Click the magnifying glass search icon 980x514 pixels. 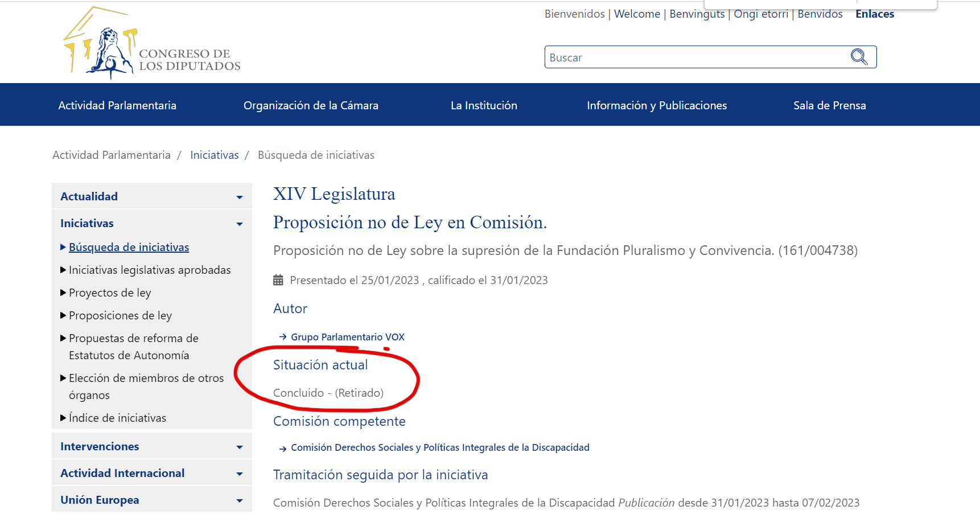pos(859,57)
